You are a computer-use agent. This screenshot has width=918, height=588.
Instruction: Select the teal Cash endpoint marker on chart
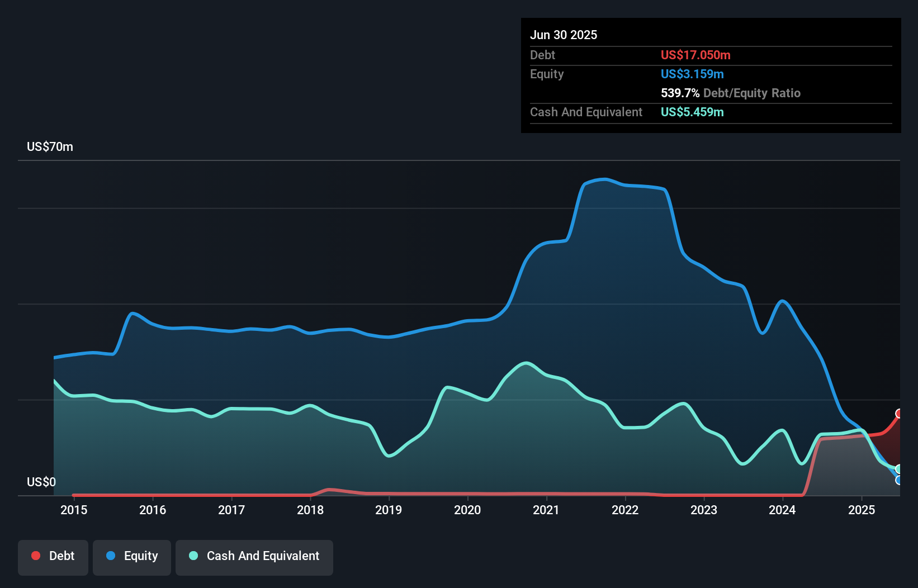(x=899, y=469)
